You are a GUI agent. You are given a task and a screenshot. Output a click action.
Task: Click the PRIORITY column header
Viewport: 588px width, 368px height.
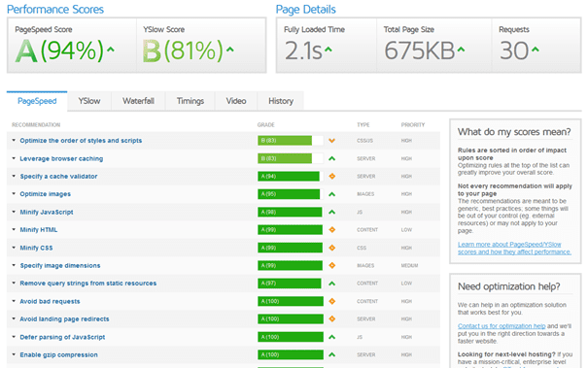point(413,125)
